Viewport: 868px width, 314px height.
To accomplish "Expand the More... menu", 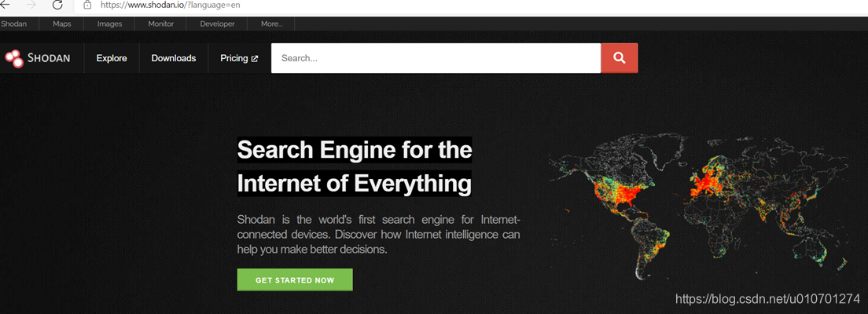I will [271, 24].
